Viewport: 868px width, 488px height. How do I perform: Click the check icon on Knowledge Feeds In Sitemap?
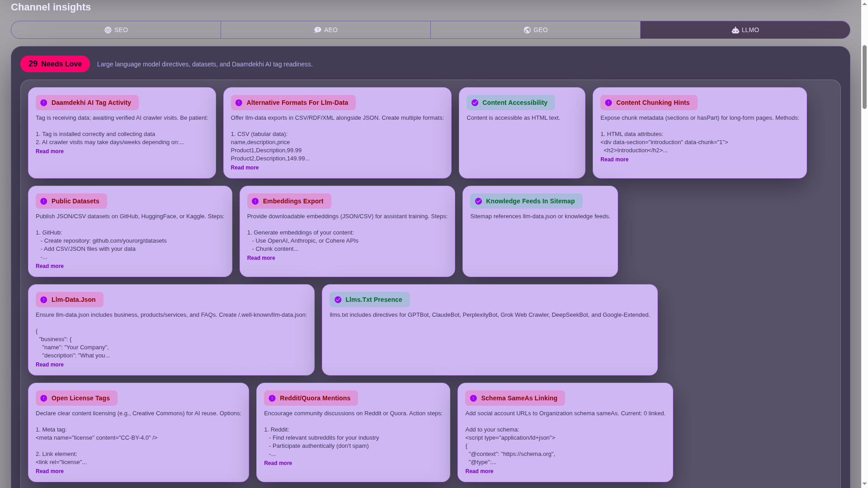click(x=478, y=202)
